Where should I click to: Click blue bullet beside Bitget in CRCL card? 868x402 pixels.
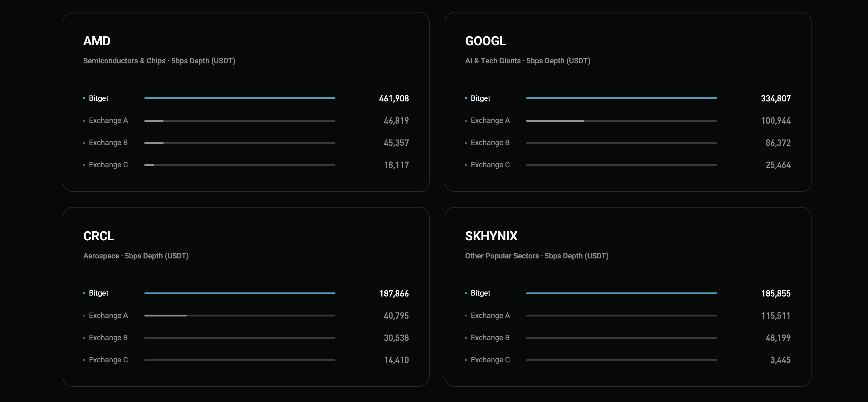pos(84,293)
